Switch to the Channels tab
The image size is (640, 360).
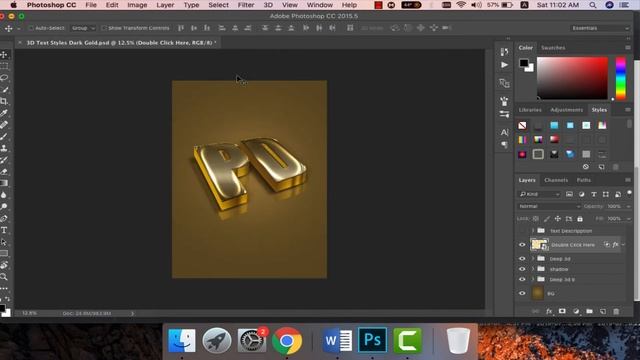556,180
